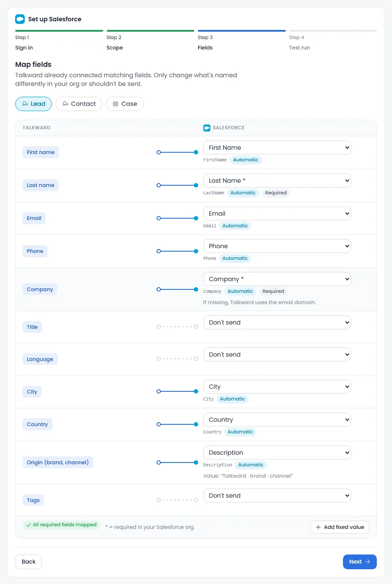This screenshot has height=584, width=392.
Task: Click 'If missing, Talkward uses the email domain.'
Action: point(259,302)
